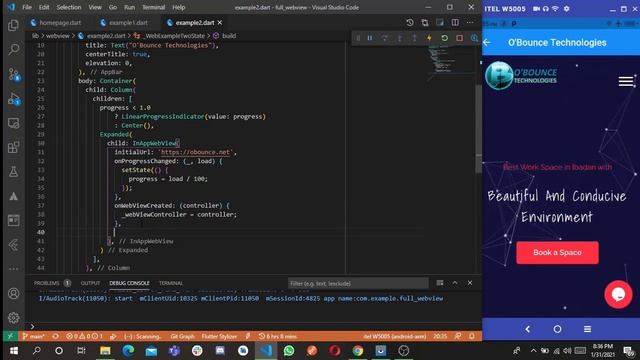This screenshot has width=640, height=360.
Task: Open Chrome from the taskbar
Action: (358, 351)
